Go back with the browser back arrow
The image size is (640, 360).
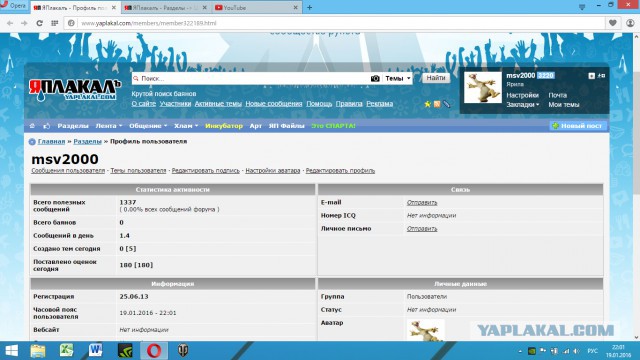pyautogui.click(x=10, y=23)
